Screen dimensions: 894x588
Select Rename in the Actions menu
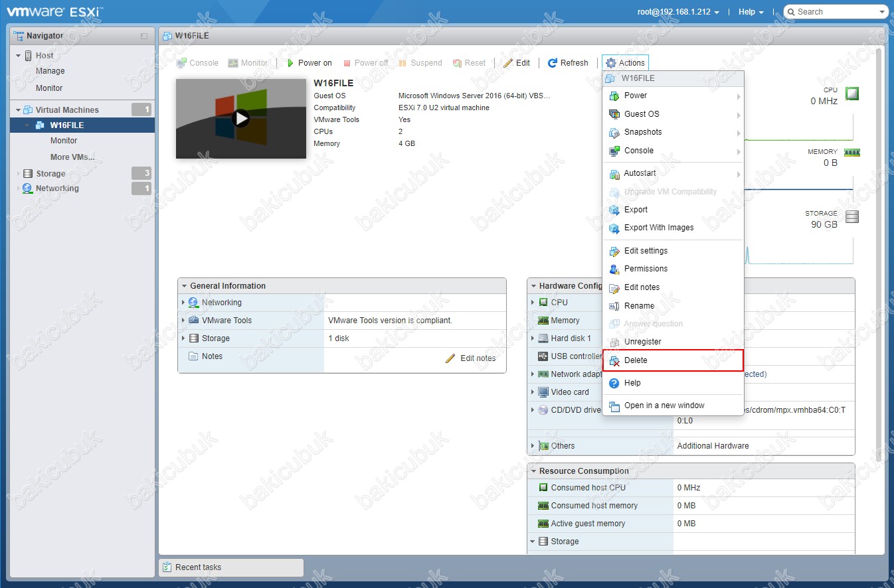[x=673, y=306]
